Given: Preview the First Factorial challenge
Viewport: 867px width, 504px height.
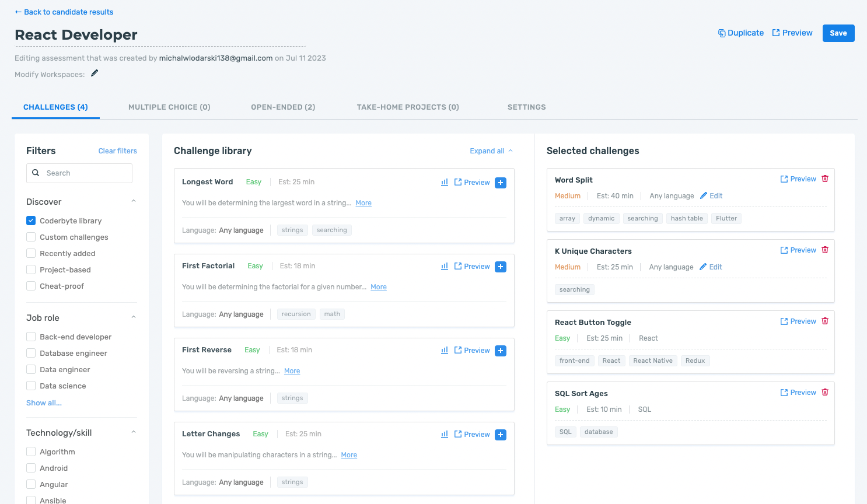Looking at the screenshot, I should 472,267.
